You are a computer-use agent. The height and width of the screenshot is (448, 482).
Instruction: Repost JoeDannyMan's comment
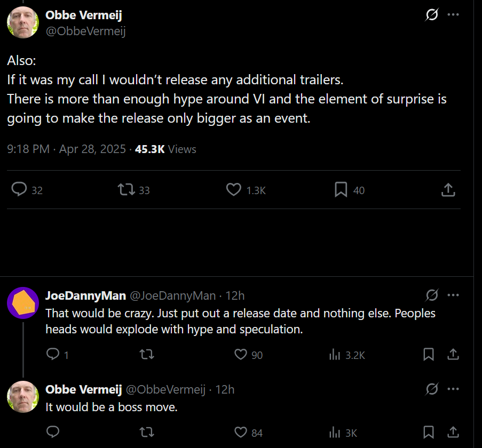146,354
